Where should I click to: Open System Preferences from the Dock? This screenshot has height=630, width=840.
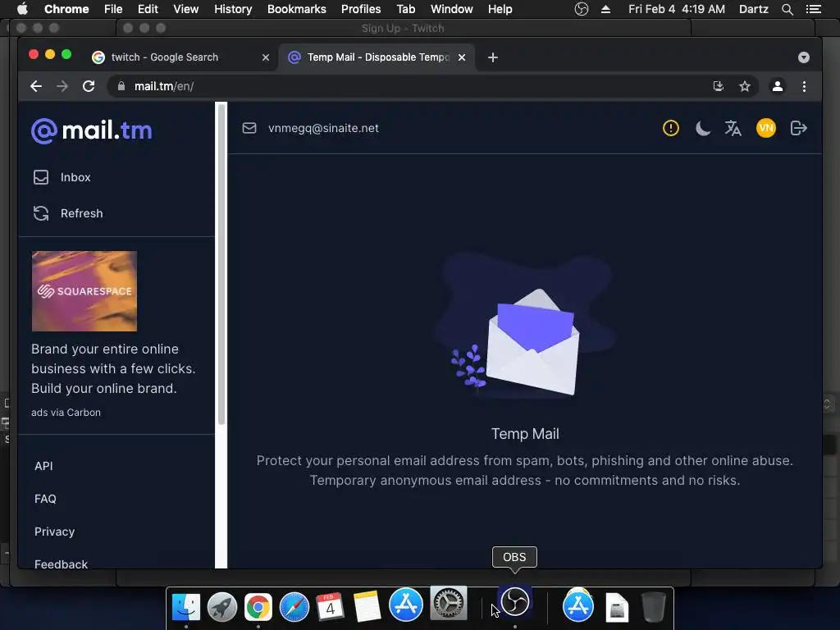point(449,604)
